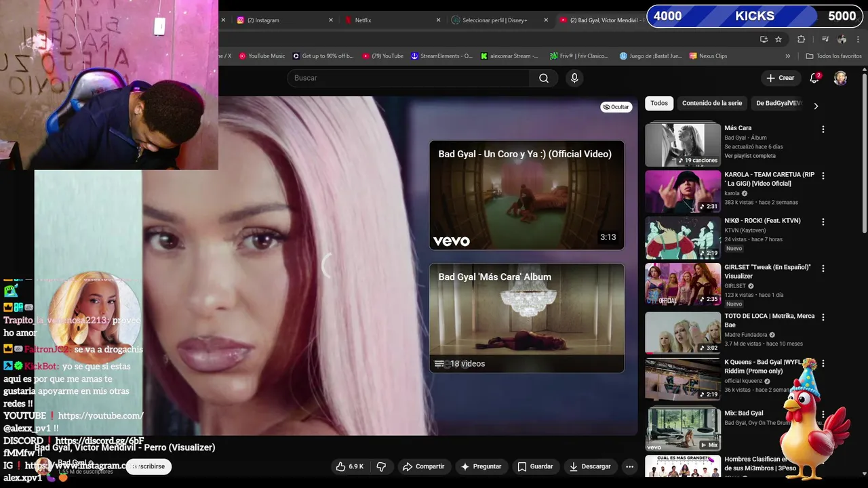Open Más Cara album thumbnail

point(683,144)
